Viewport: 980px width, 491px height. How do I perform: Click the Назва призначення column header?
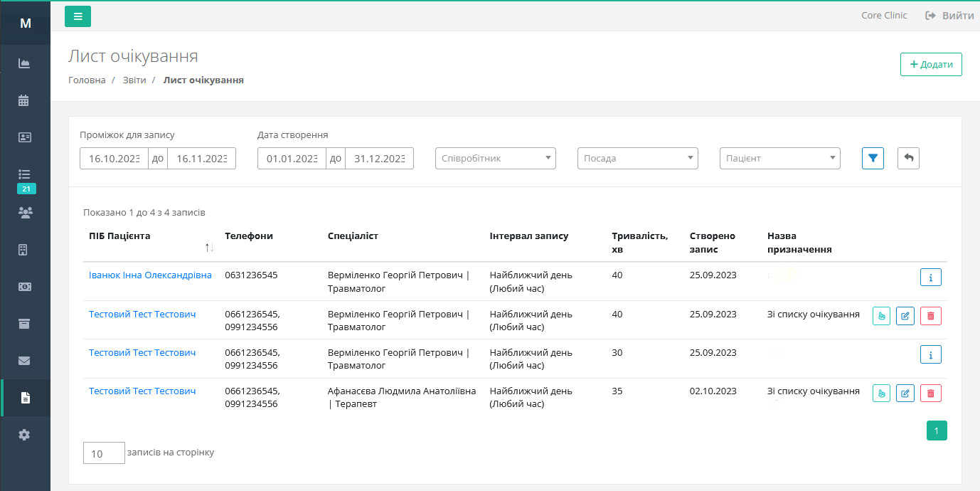coord(799,243)
